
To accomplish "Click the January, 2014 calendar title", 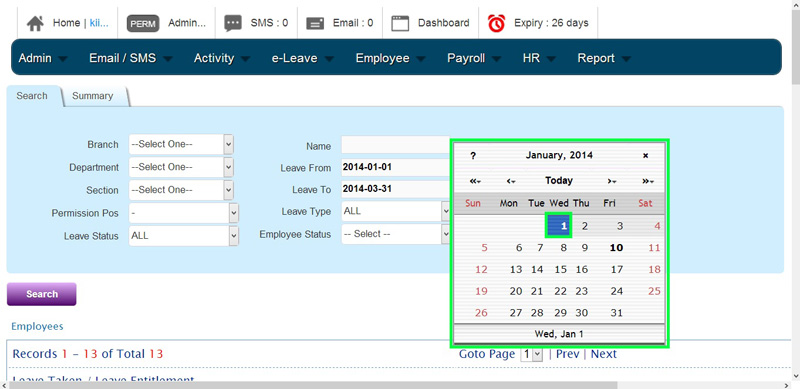I will pos(559,155).
